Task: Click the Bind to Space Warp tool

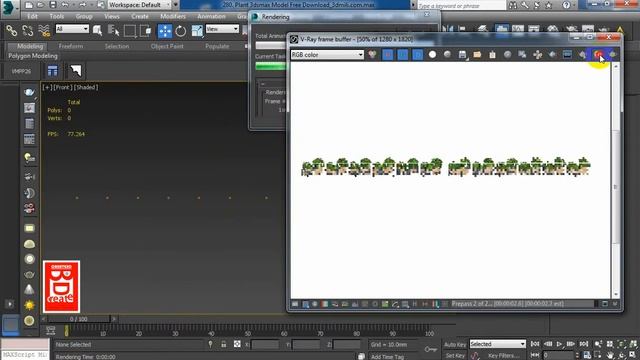Action: [x=44, y=31]
